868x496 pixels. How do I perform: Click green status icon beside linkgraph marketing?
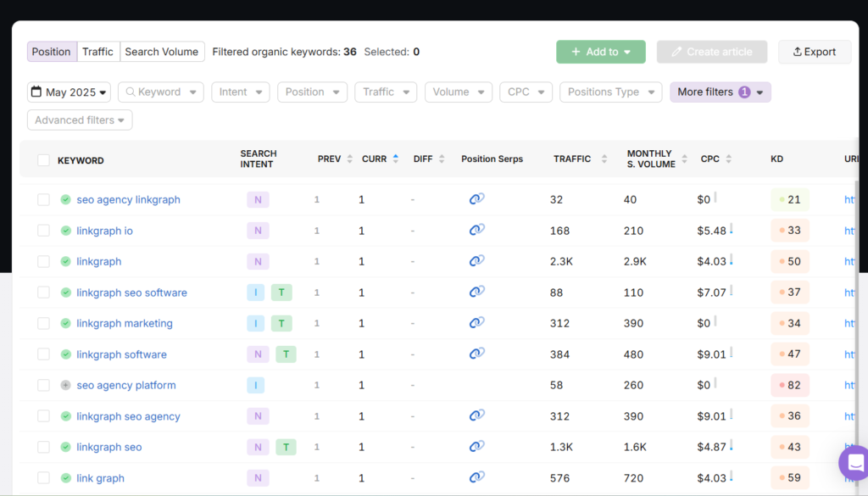65,323
